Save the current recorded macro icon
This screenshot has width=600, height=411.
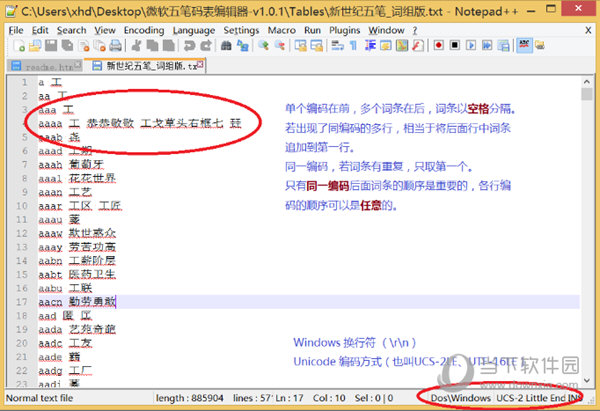(x=503, y=46)
